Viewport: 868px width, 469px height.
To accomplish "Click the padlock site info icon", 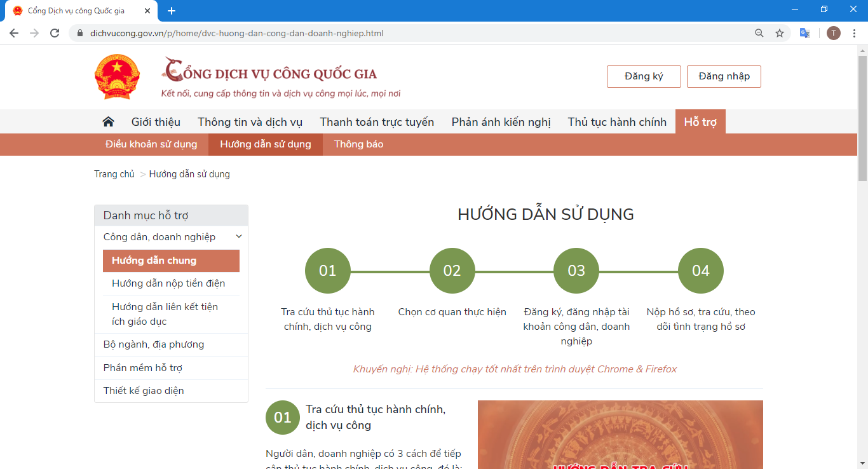I will pyautogui.click(x=79, y=33).
